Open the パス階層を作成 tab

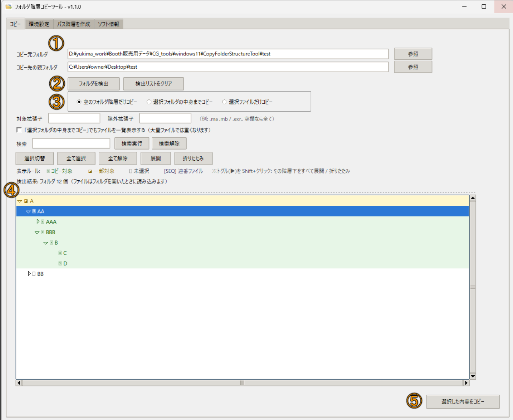[74, 24]
